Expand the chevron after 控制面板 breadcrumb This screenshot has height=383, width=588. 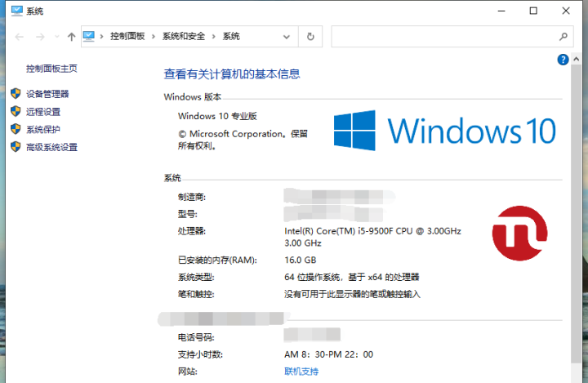[x=154, y=37]
